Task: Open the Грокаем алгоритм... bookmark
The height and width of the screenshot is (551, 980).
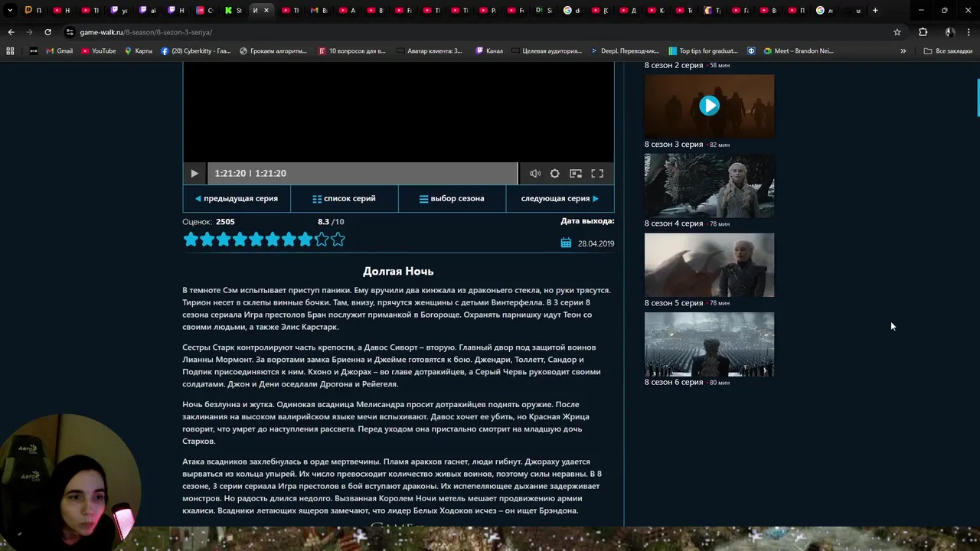Action: point(273,51)
